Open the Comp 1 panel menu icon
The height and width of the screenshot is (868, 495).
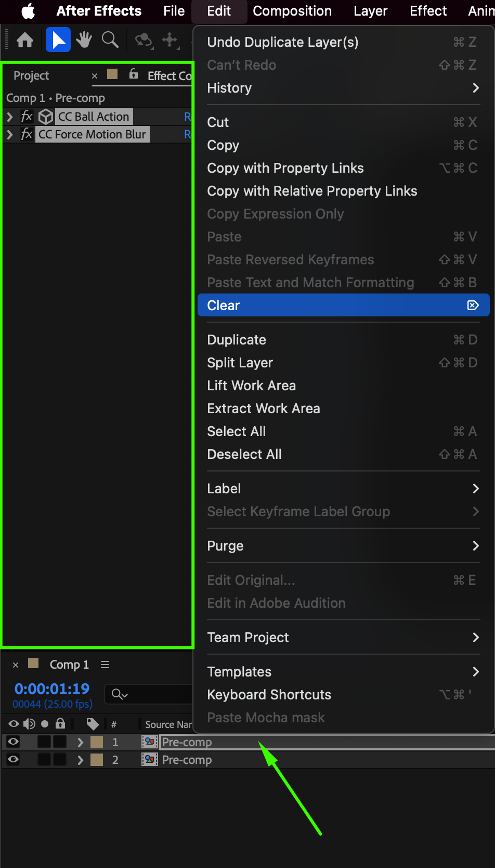pos(105,665)
